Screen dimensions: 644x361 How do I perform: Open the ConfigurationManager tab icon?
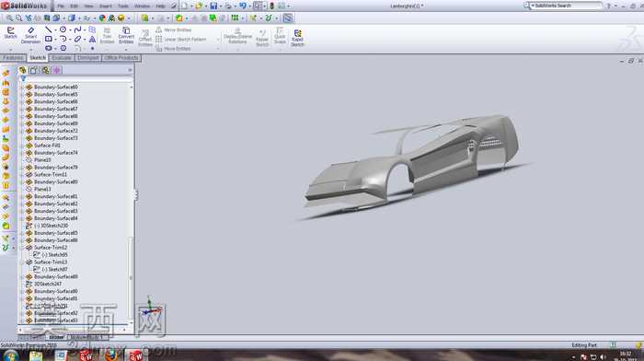click(x=46, y=70)
